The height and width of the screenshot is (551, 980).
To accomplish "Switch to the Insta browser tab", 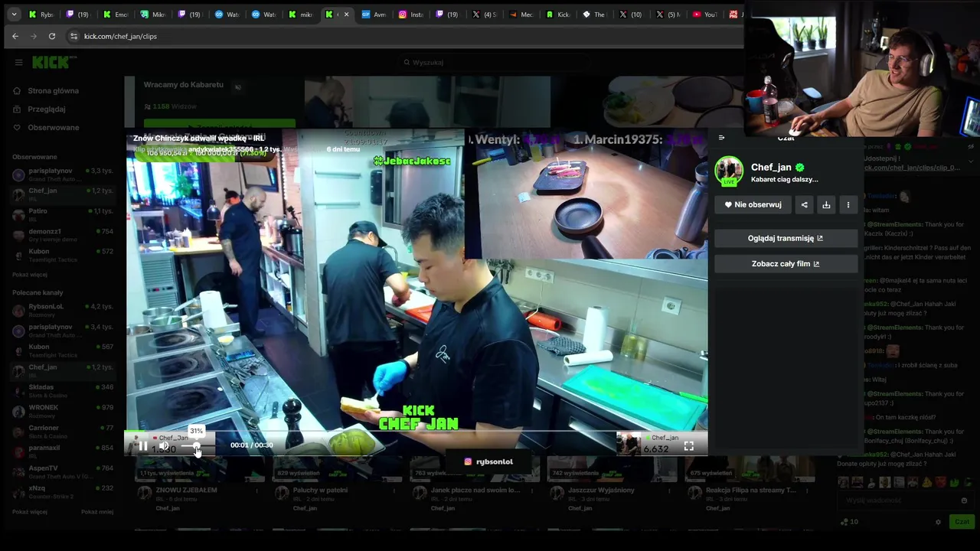I will click(412, 15).
